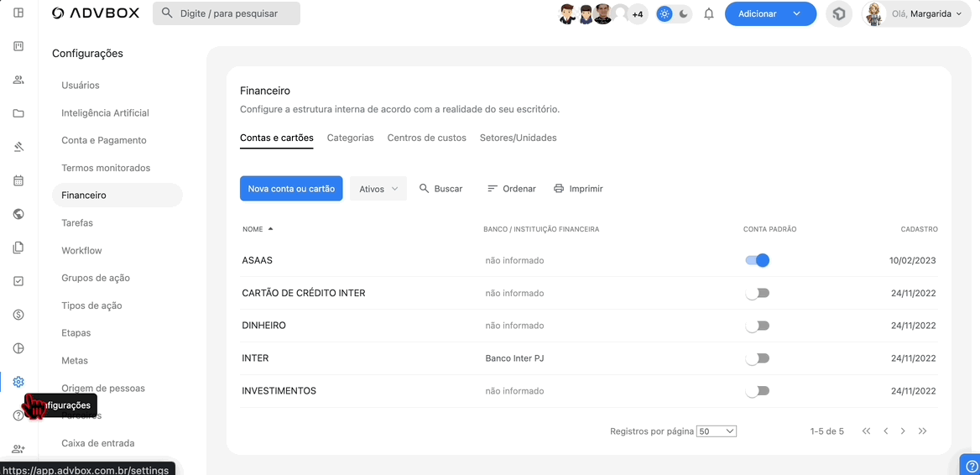Expand the Adicionar button dropdown

coord(796,13)
